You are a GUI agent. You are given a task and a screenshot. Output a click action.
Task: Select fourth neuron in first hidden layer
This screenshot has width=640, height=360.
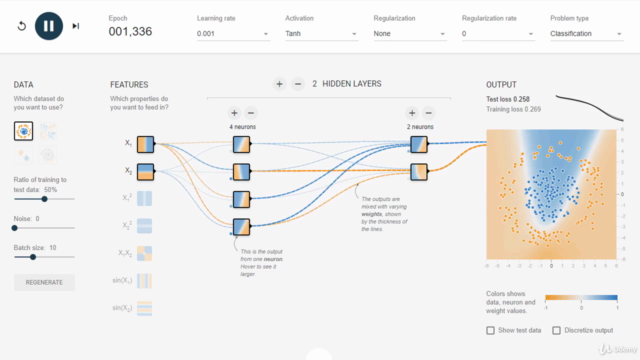coord(242,227)
